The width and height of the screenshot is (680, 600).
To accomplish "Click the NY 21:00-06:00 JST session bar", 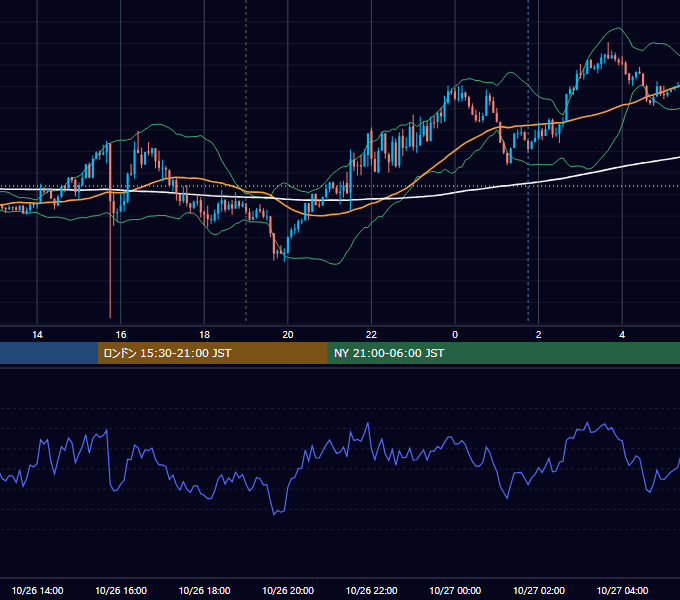I will [x=503, y=353].
